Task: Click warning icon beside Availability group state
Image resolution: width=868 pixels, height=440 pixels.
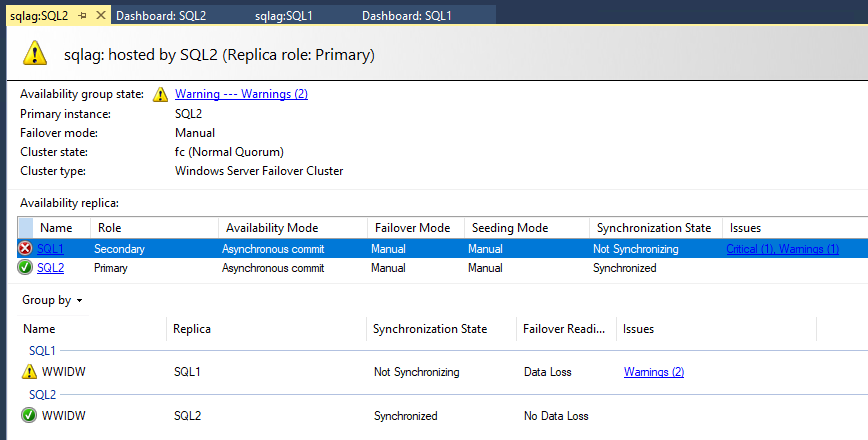Action: click(160, 95)
